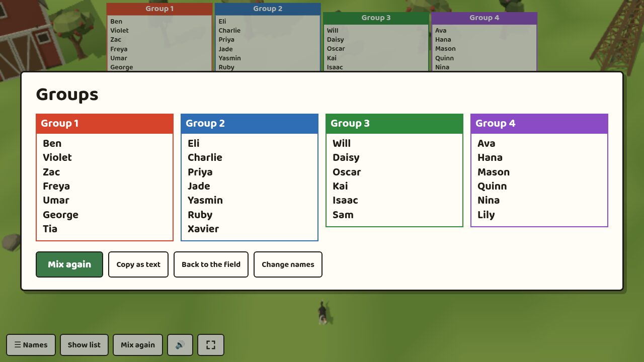Click Yasmin in the Groups dialog

point(205,200)
